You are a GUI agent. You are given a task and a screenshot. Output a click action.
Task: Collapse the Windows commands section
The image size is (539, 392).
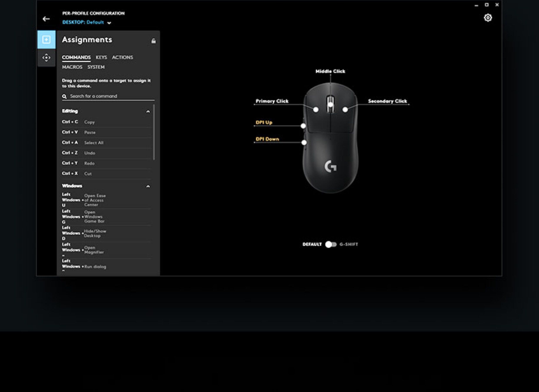148,186
